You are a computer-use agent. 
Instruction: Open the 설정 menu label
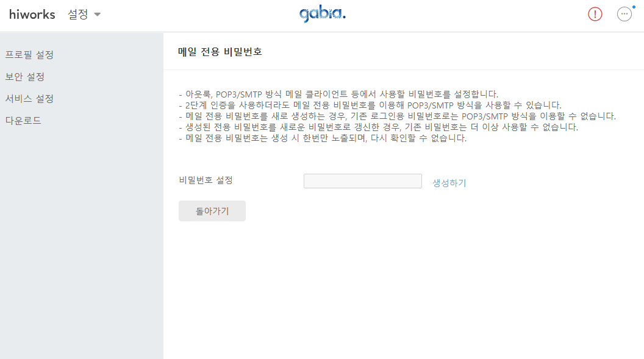coord(77,15)
